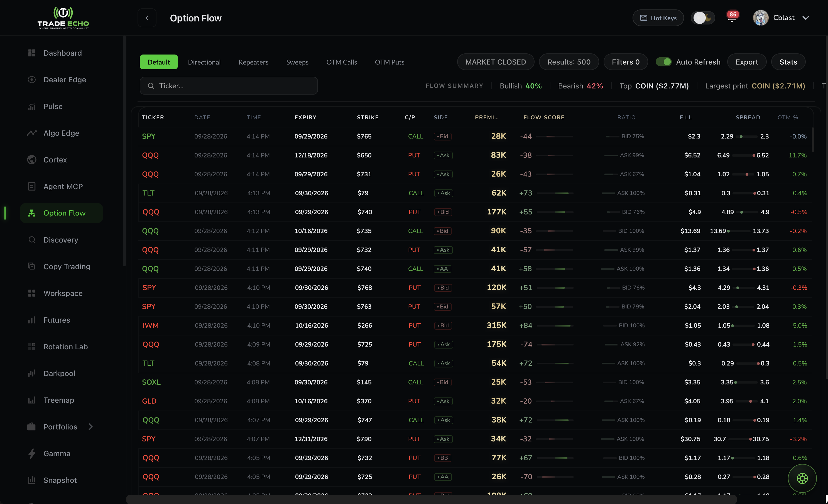Image resolution: width=828 pixels, height=504 pixels.
Task: Click the IWM ticker in the 315K row
Action: 150,325
